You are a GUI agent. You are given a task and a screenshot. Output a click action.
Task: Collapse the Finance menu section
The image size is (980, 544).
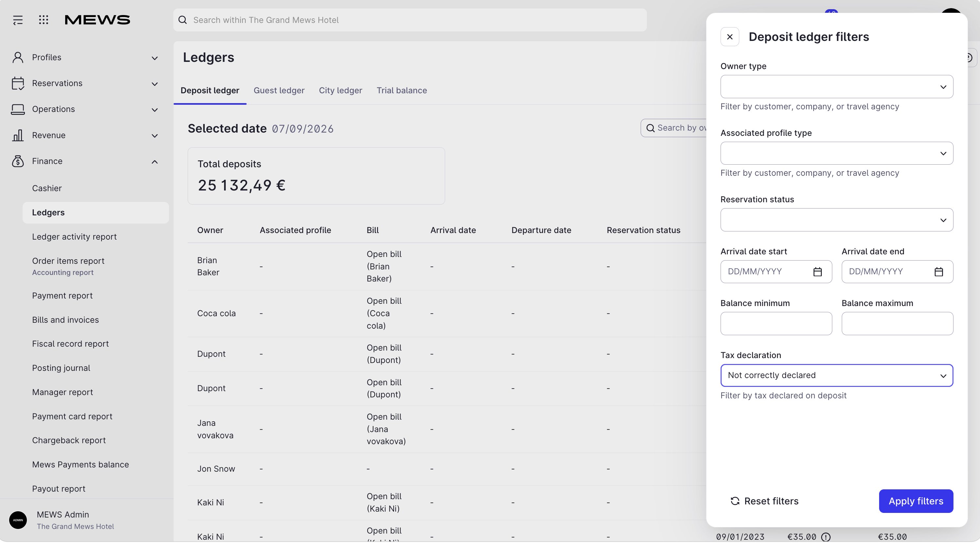(x=155, y=162)
